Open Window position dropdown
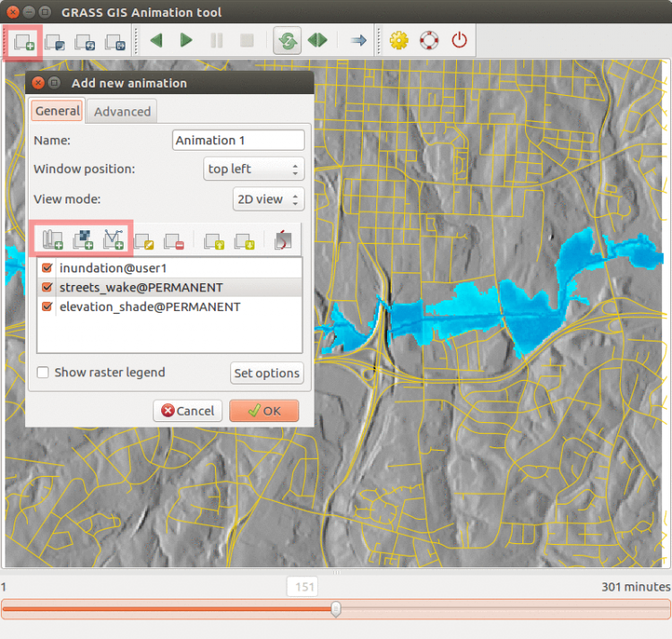This screenshot has height=639, width=672. [x=254, y=168]
